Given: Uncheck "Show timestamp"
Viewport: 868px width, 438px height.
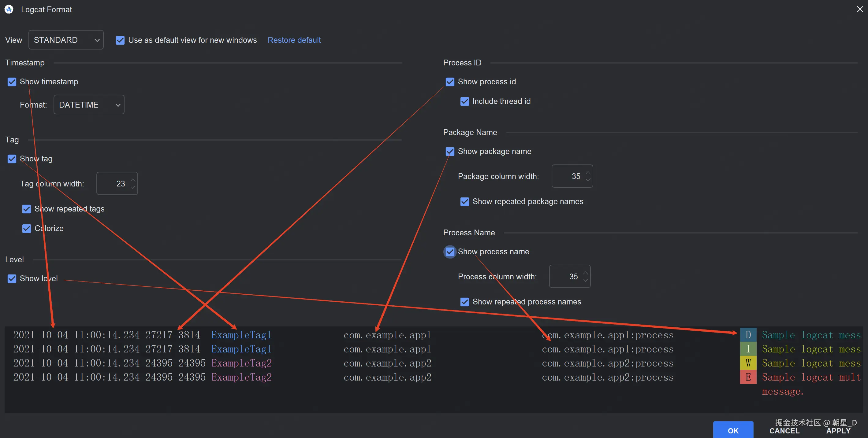Looking at the screenshot, I should click(x=12, y=82).
